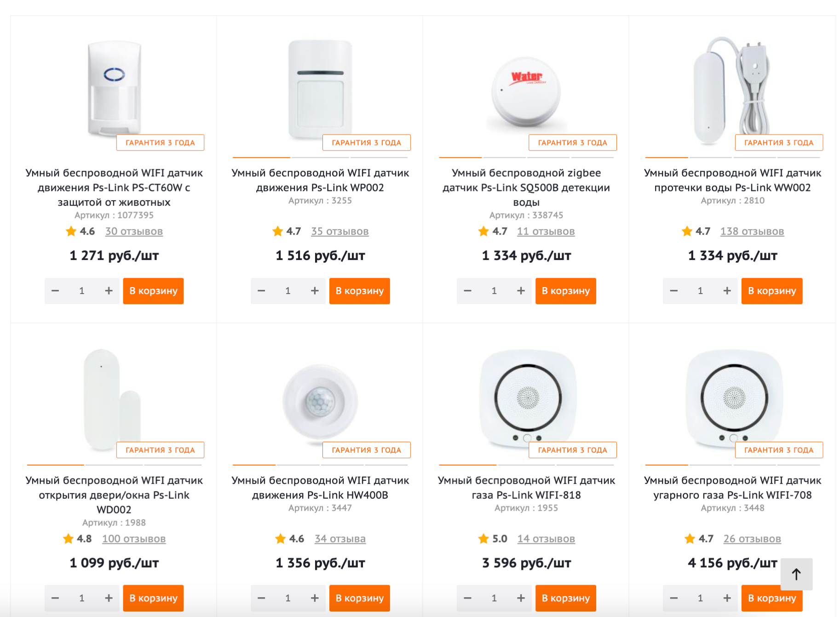
Task: Add WW002 water leak sensor to cart
Action: coord(772,291)
